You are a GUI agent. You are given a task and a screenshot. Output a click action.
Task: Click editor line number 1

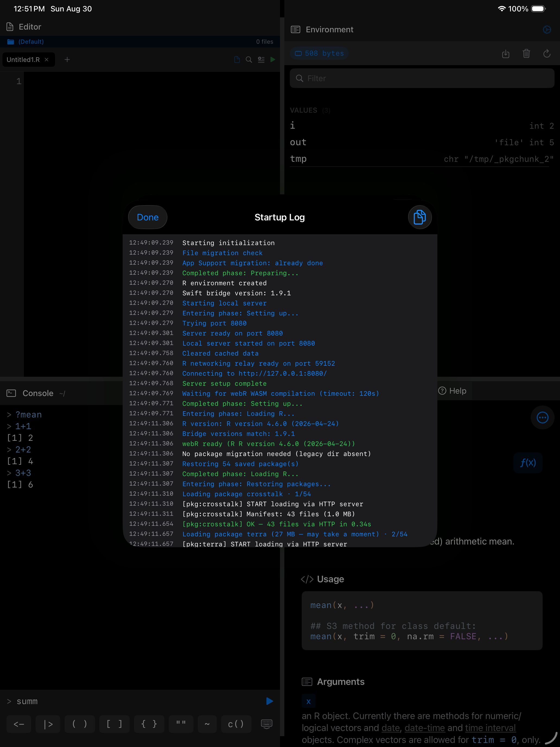coord(19,81)
